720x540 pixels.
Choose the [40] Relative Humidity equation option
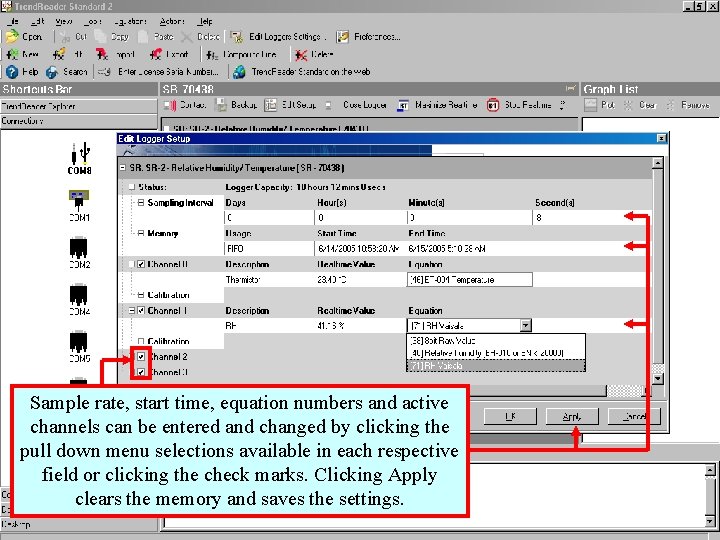pos(496,353)
